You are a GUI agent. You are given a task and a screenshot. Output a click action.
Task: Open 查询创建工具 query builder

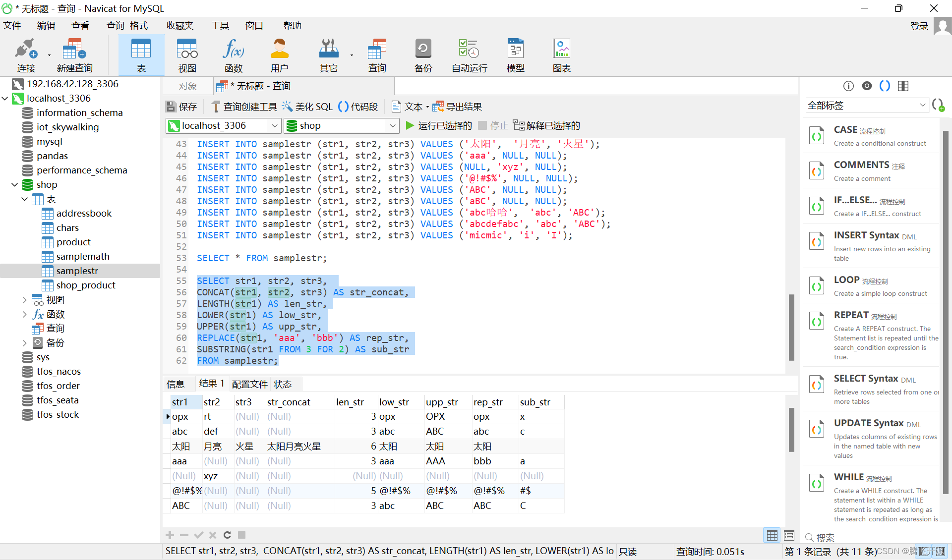(244, 107)
